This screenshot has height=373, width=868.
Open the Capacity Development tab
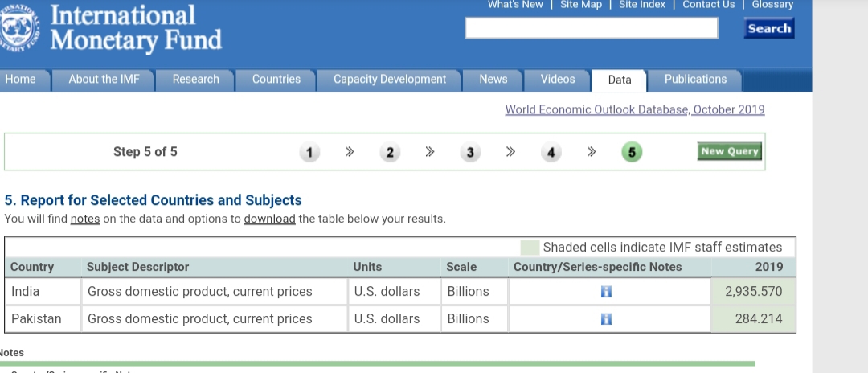click(x=389, y=80)
